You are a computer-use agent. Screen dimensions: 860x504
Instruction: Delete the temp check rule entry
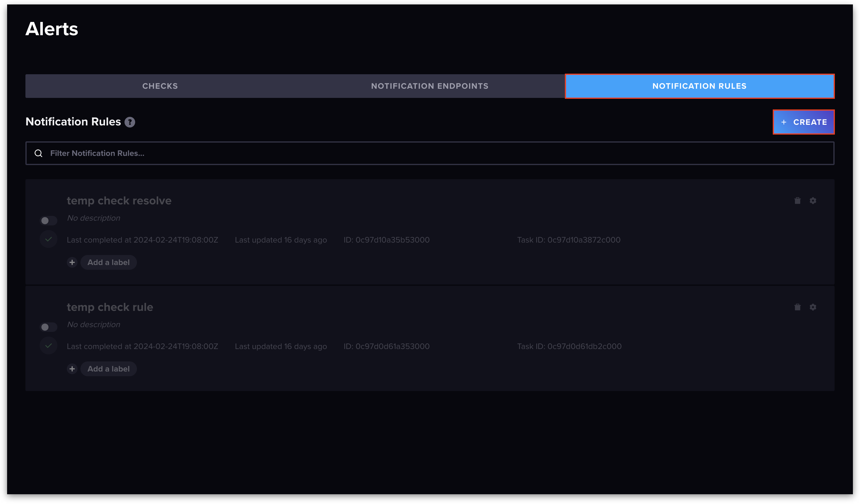[x=797, y=307]
